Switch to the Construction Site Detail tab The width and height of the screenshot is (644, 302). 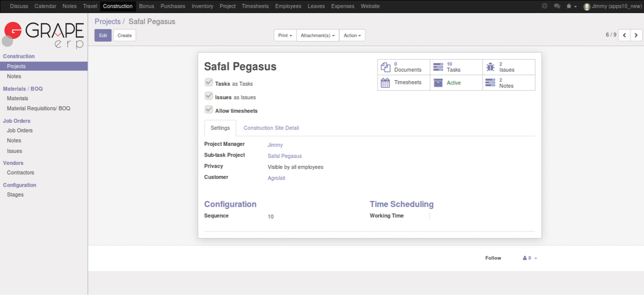point(271,128)
